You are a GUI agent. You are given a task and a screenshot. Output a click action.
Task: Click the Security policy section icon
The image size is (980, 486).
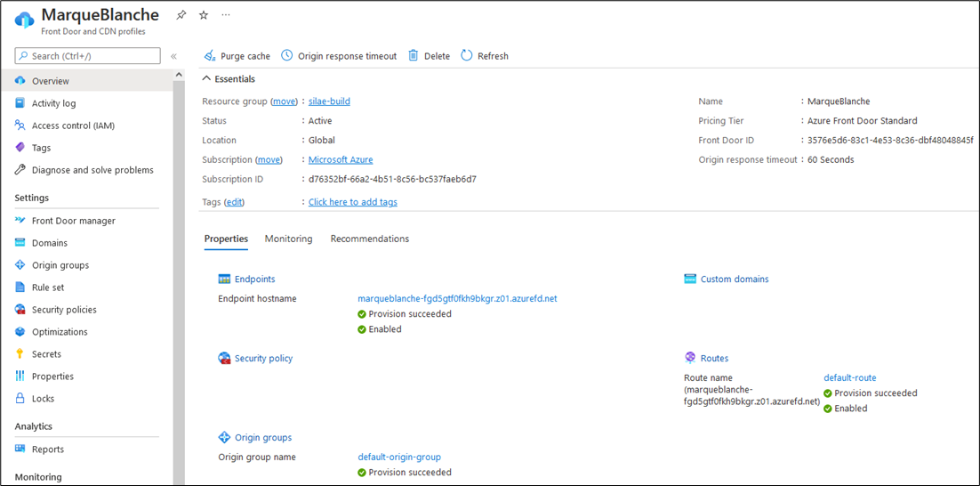point(224,359)
